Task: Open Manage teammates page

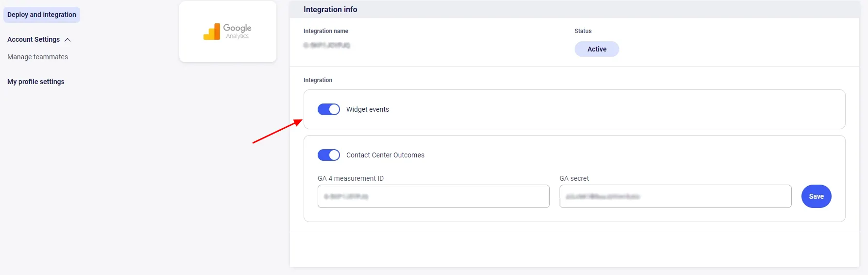Action: 37,57
